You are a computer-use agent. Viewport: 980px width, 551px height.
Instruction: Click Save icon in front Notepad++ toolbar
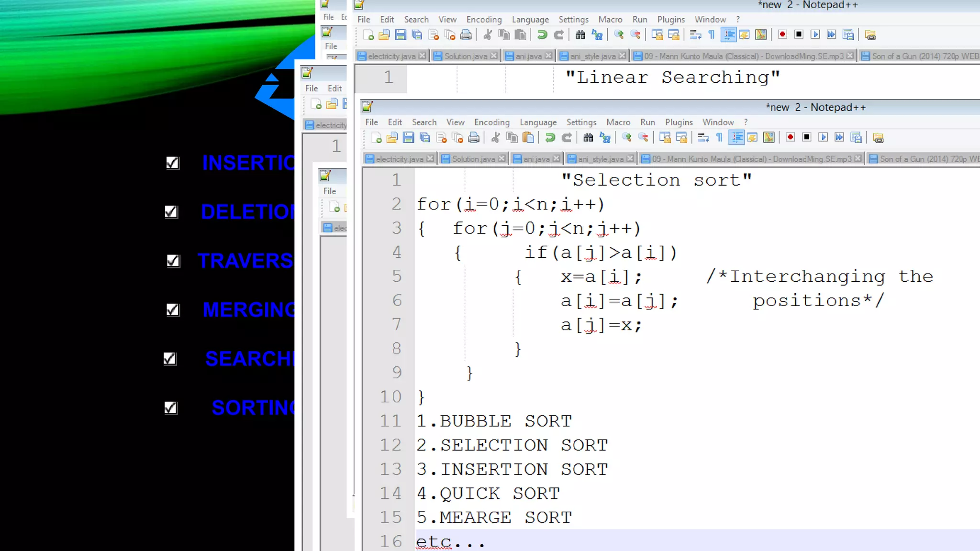408,138
